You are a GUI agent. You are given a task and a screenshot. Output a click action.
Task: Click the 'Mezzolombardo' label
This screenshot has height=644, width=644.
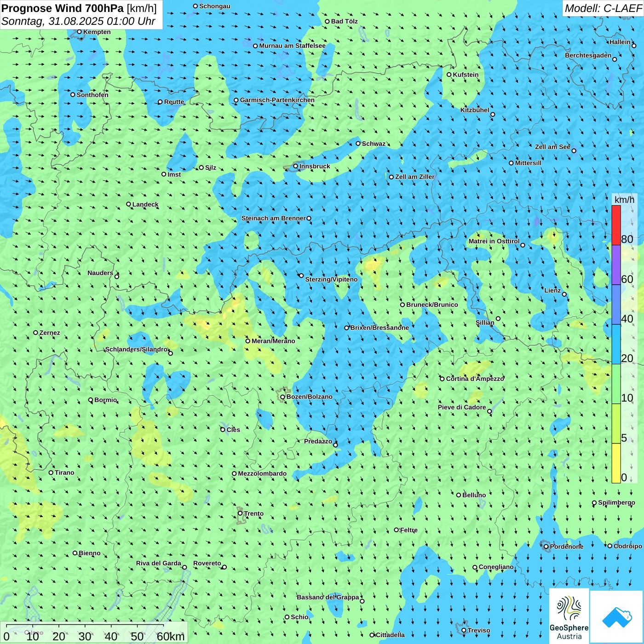pyautogui.click(x=262, y=473)
